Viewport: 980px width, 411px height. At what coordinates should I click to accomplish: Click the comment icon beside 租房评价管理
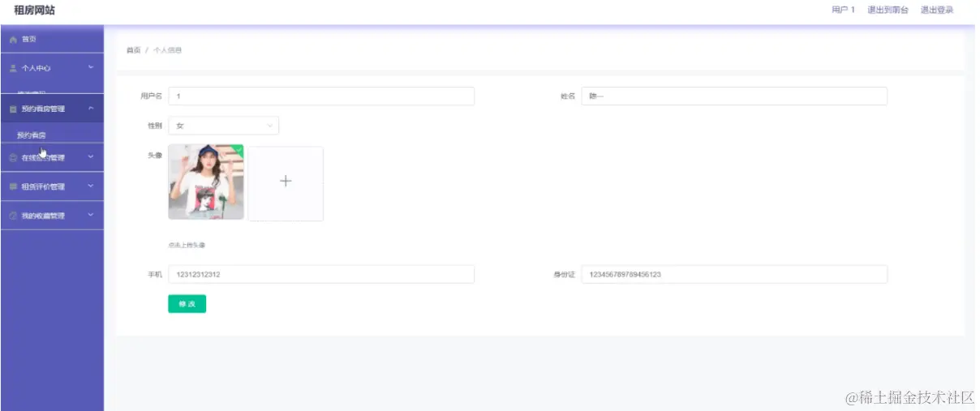pyautogui.click(x=13, y=187)
